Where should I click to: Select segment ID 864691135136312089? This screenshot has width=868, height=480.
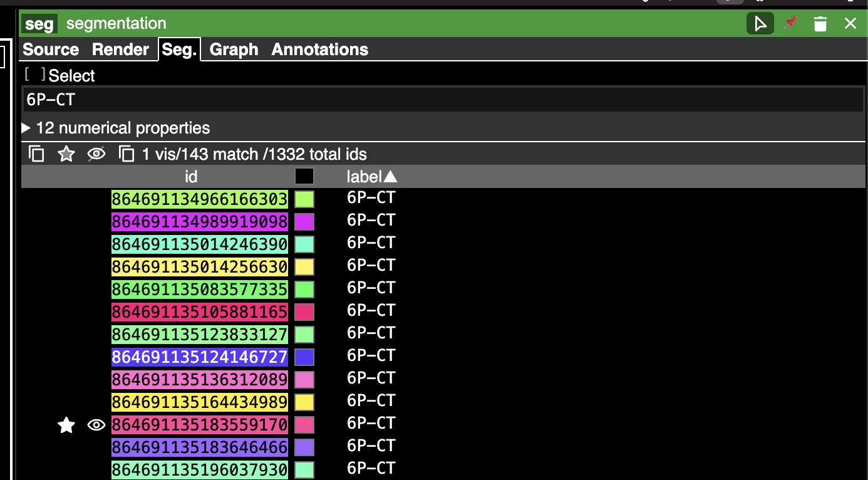200,380
